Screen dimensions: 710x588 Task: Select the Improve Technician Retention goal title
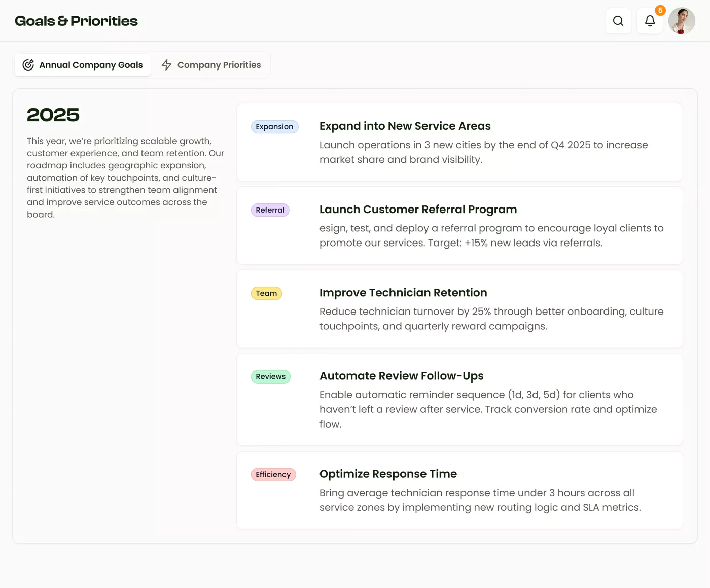[x=403, y=293]
